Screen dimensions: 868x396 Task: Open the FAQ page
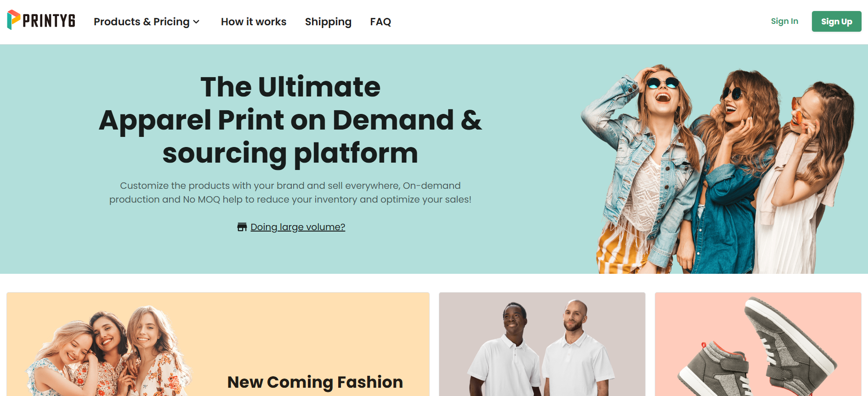point(380,22)
